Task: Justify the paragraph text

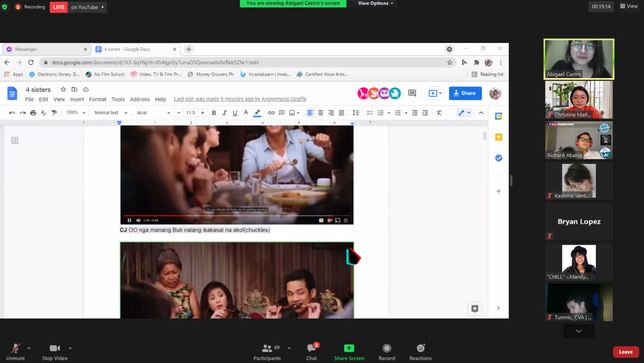Action: [341, 113]
